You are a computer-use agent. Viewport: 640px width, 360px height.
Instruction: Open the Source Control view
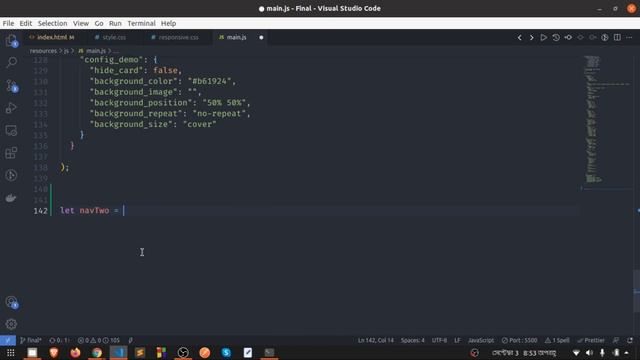click(x=11, y=85)
